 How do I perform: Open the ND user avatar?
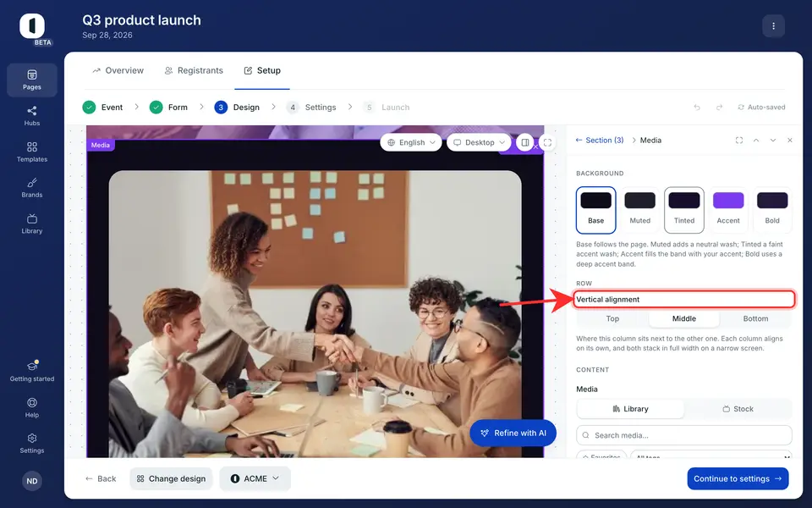tap(32, 481)
